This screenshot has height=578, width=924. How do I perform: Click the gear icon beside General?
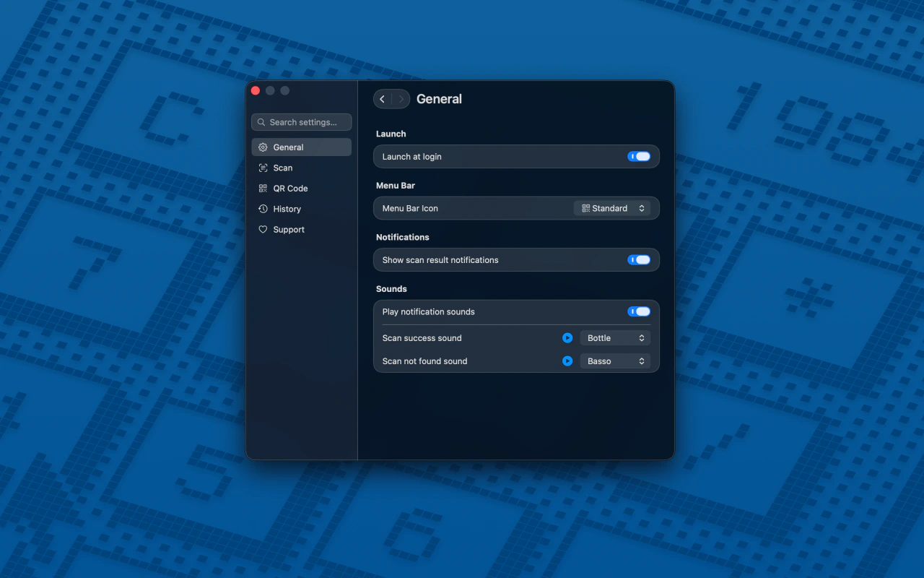pos(263,147)
